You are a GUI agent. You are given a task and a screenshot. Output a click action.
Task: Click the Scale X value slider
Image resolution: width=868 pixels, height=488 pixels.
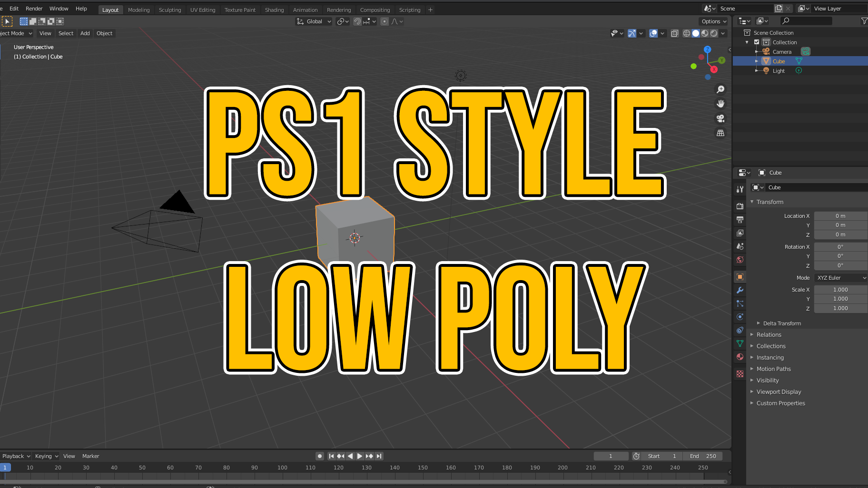coord(840,289)
